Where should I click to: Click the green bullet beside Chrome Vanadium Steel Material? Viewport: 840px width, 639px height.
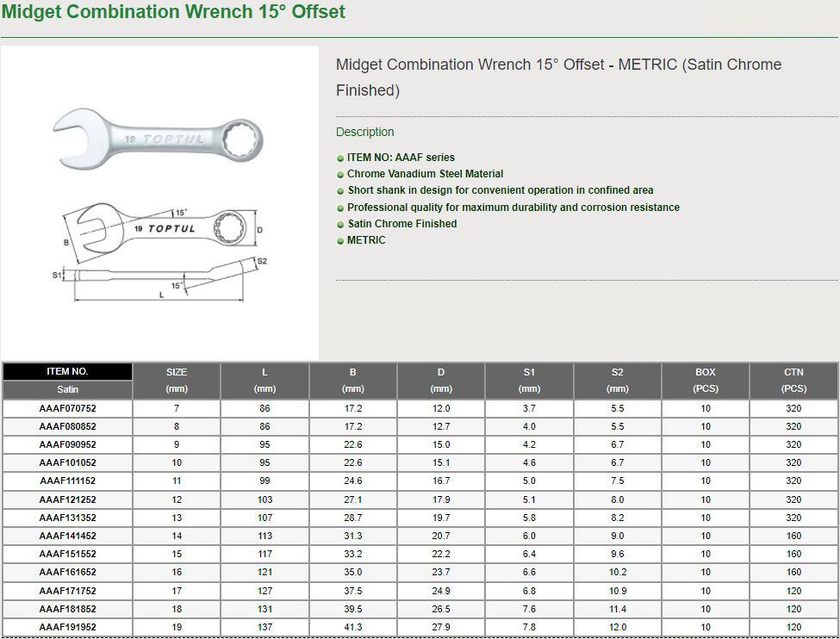340,175
